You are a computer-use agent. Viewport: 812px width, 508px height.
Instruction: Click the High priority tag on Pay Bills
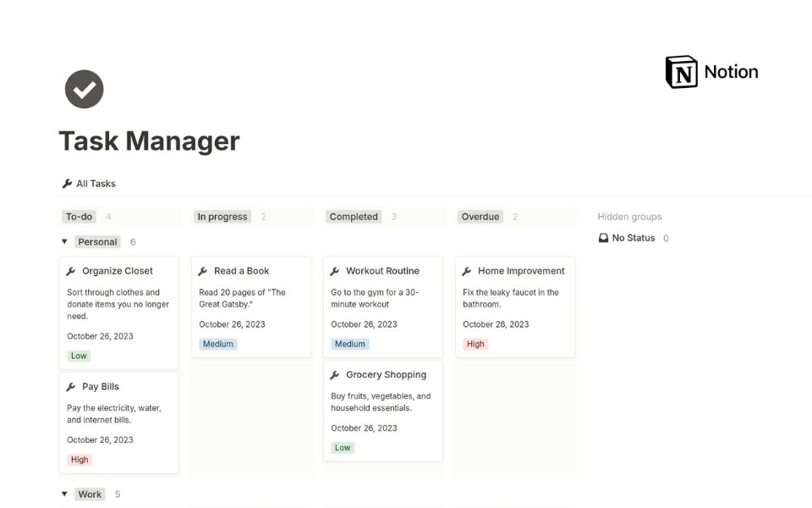80,460
